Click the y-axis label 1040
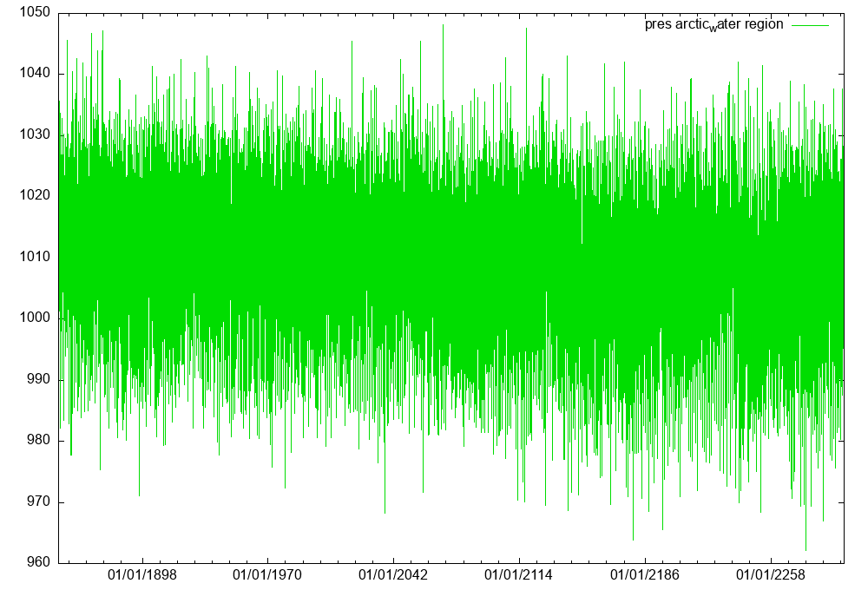Image resolution: width=868 pixels, height=590 pixels. pyautogui.click(x=35, y=73)
